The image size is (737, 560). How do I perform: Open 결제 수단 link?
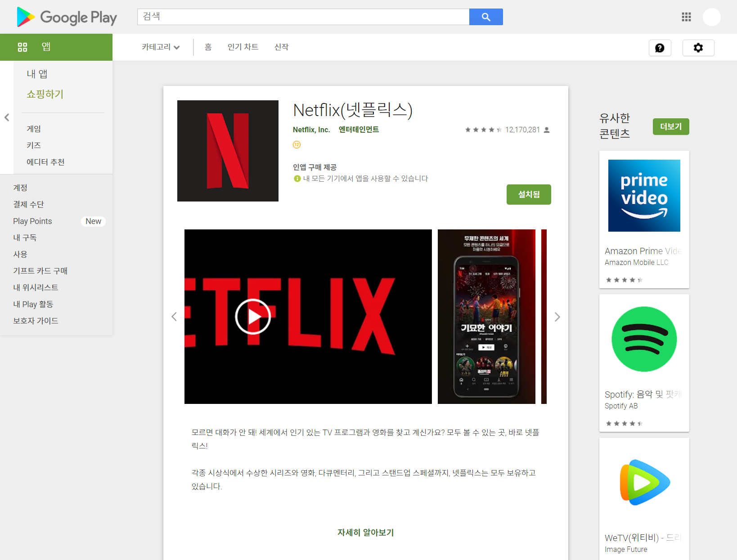coord(28,204)
